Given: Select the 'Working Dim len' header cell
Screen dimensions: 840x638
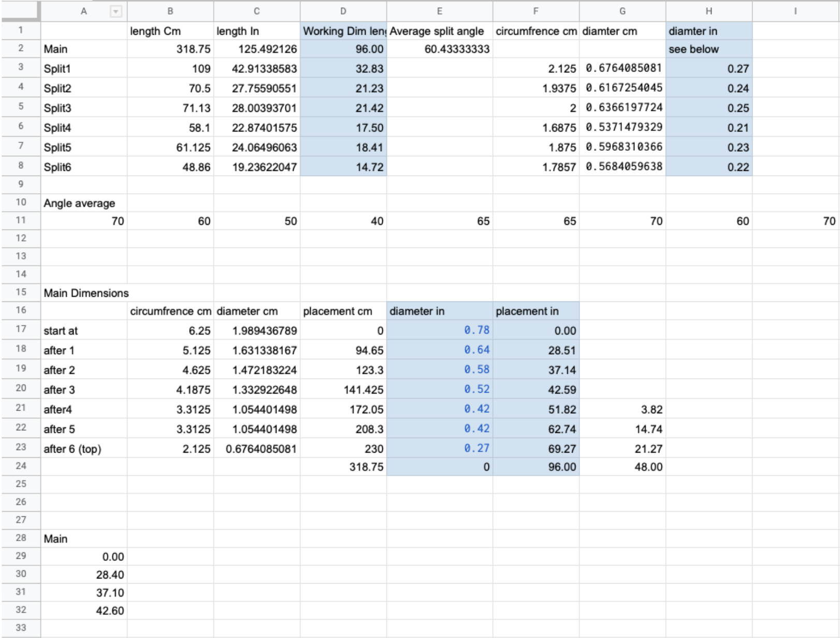Looking at the screenshot, I should 343,31.
